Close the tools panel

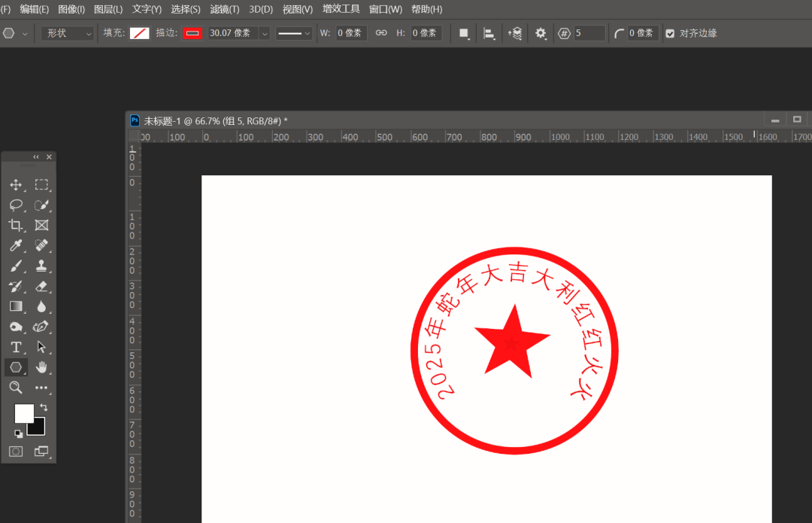(49, 157)
